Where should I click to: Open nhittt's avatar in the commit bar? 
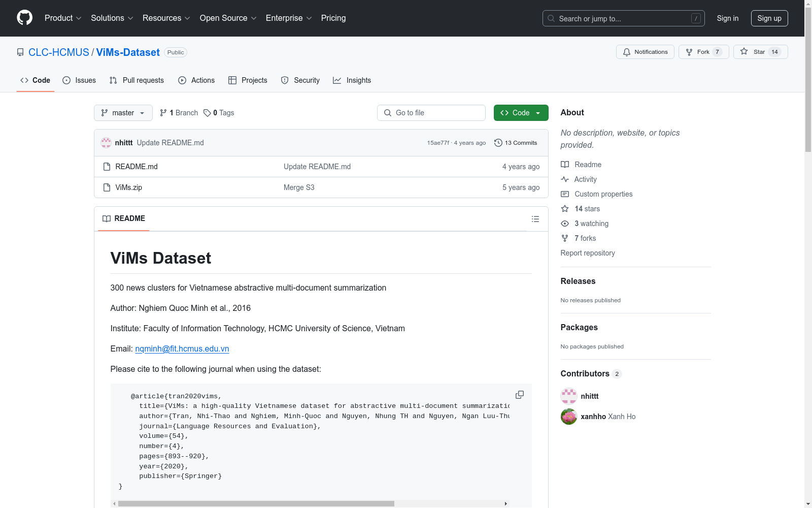(x=106, y=143)
